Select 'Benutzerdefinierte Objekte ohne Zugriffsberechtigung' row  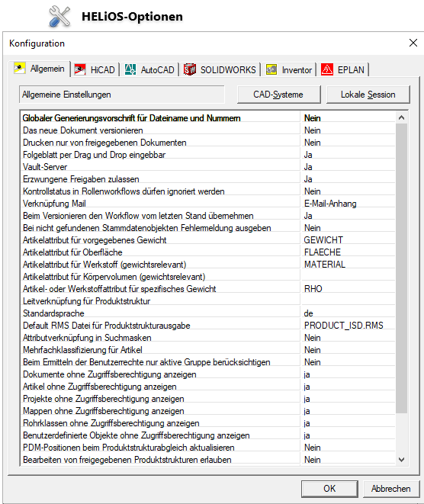pos(208,435)
